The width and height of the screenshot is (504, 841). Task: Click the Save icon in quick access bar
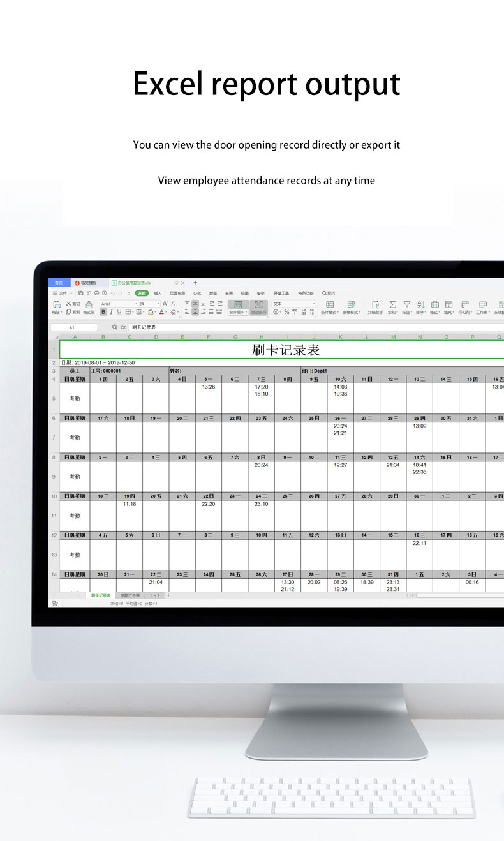click(x=81, y=293)
